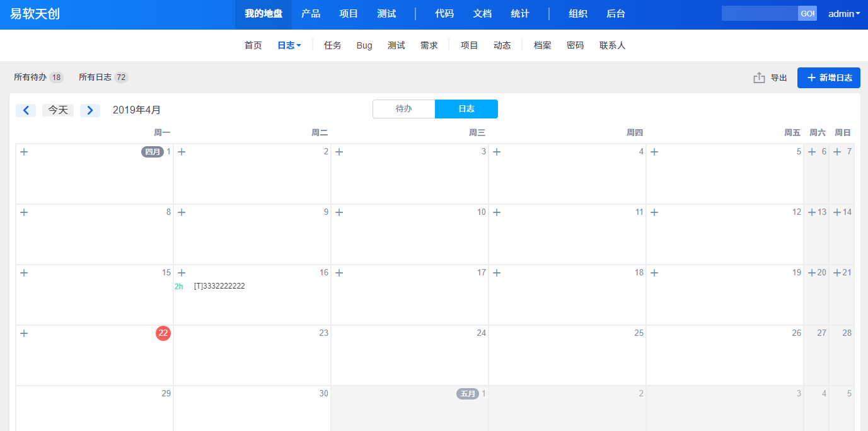Add a log entry on April 1
Image resolution: width=868 pixels, height=431 pixels.
coord(24,152)
